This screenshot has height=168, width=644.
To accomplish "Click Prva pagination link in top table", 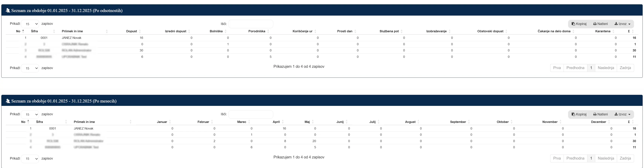I will [557, 68].
